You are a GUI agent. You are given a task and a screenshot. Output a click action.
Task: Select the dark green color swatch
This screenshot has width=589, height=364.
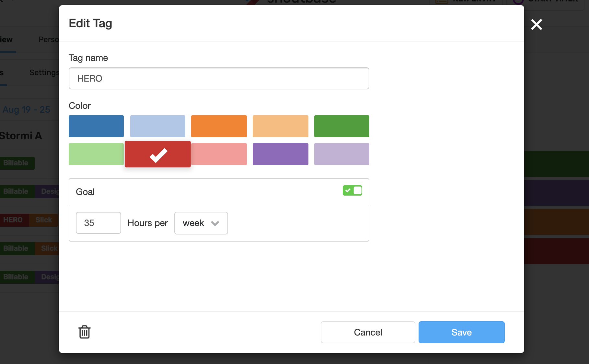pyautogui.click(x=342, y=126)
